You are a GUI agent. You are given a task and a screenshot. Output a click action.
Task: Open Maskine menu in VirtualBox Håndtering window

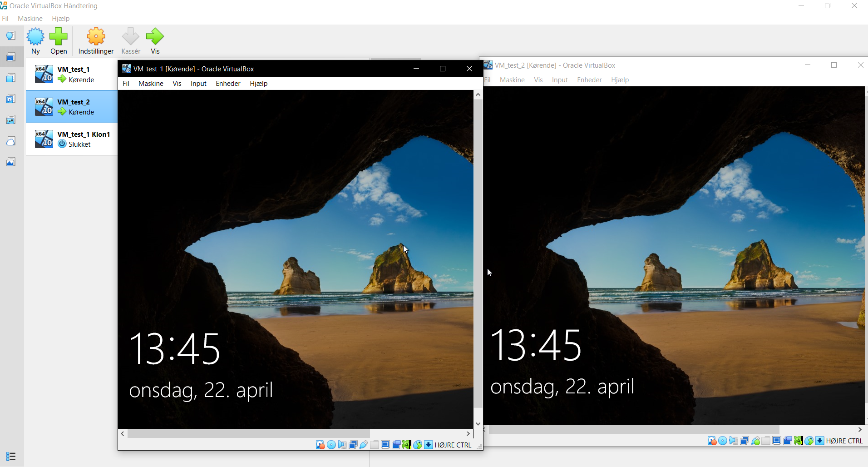(30, 19)
